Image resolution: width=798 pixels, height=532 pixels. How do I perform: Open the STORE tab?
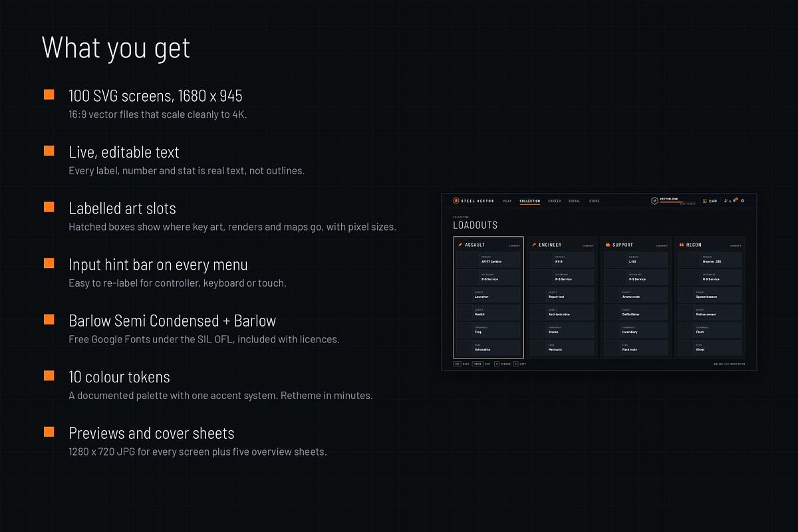(x=594, y=201)
